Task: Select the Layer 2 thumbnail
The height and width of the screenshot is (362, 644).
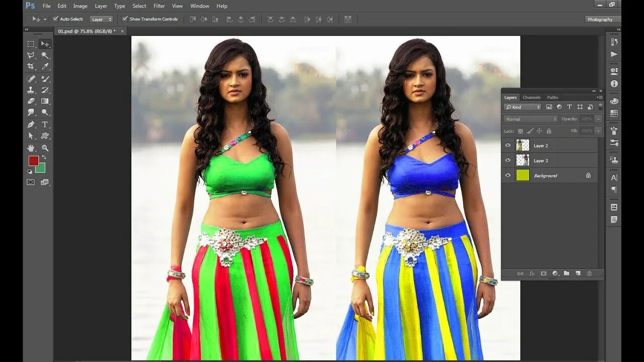Action: click(x=523, y=145)
